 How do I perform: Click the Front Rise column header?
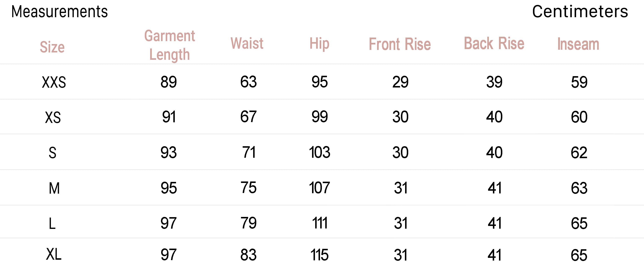(x=400, y=44)
